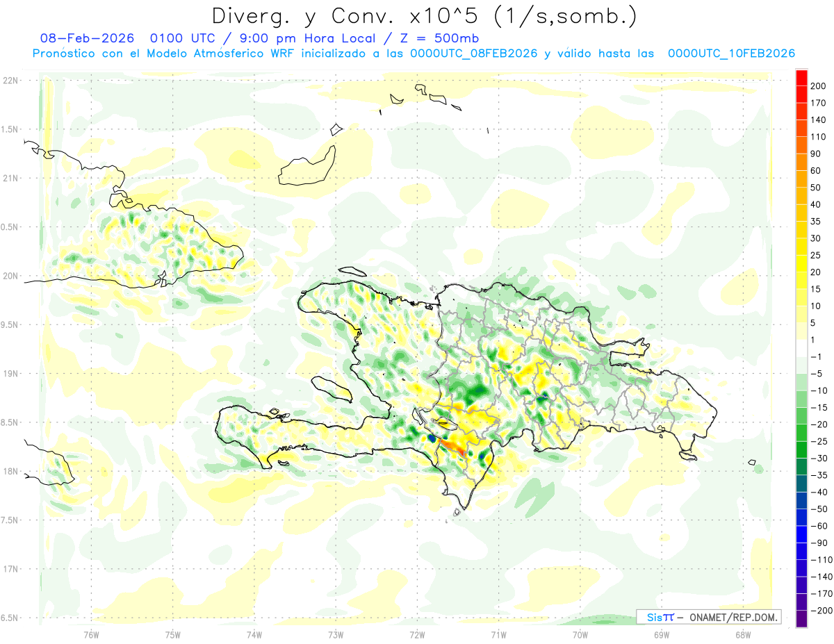Click the colorbar value "-90"
Image resolution: width=834 pixels, height=644 pixels.
(x=819, y=543)
